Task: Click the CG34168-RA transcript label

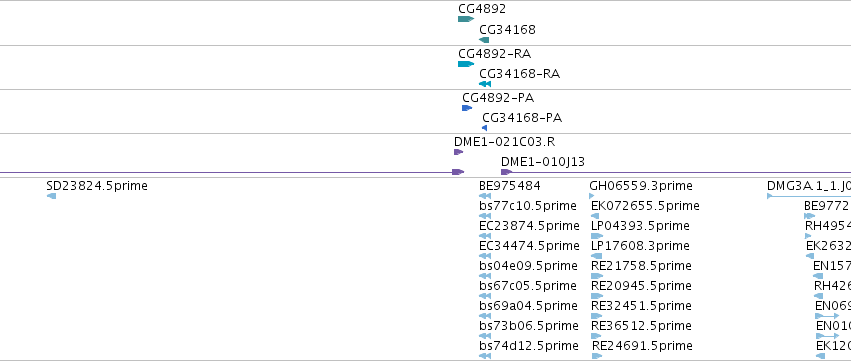Action: [x=519, y=73]
